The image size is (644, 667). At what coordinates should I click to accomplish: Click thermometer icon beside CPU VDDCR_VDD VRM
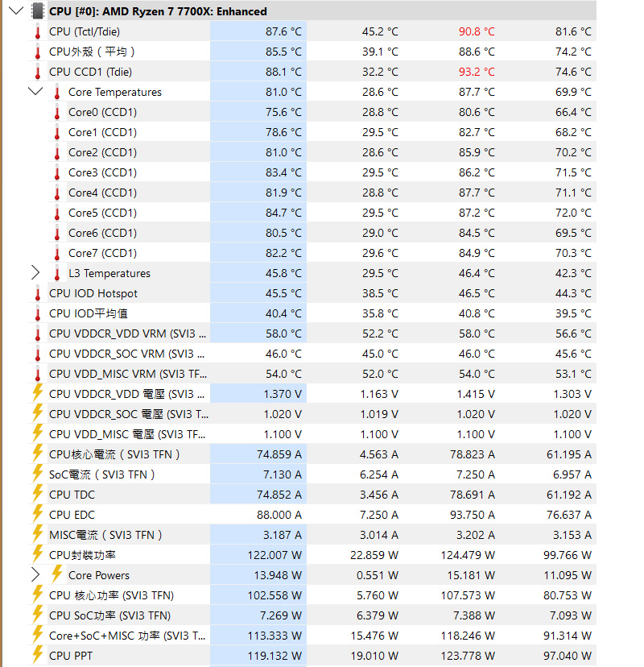[37, 333]
